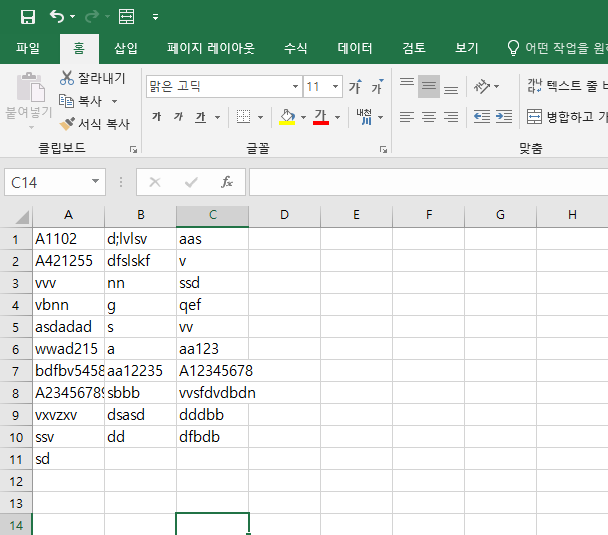
Task: Click the text orientation icon
Action: (x=482, y=86)
